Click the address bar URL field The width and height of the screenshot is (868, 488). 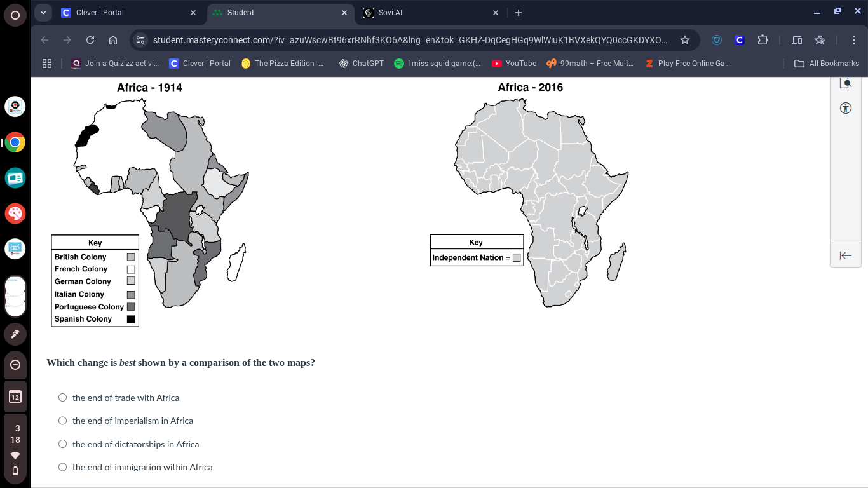point(410,40)
